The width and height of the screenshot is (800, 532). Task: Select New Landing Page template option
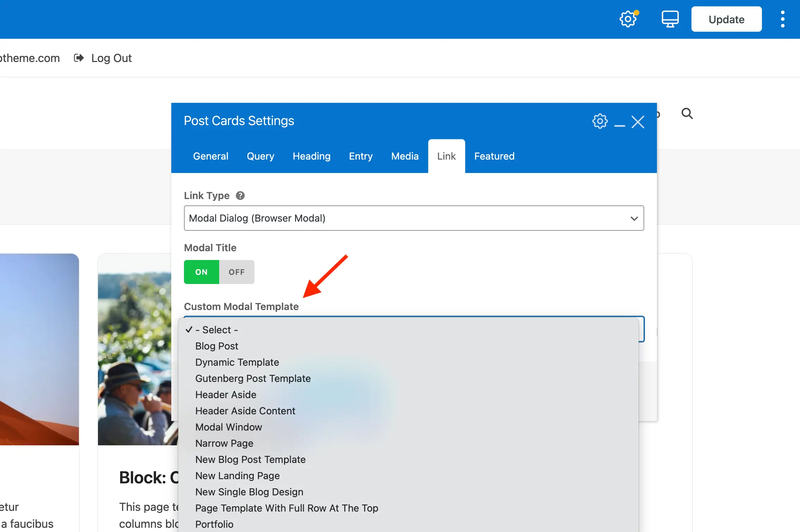coord(238,475)
